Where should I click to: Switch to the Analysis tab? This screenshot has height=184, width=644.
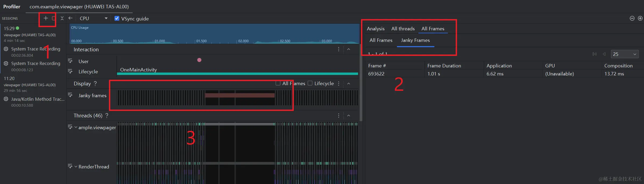click(376, 28)
